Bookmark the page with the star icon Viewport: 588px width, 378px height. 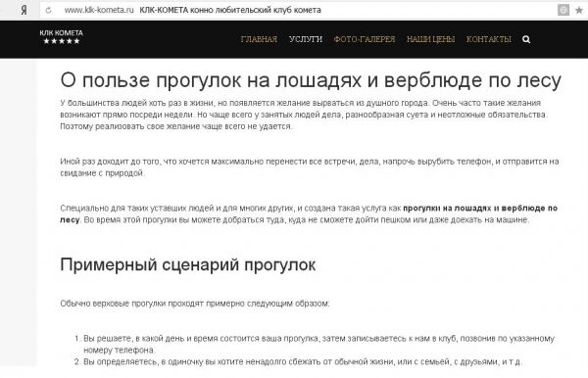[579, 11]
